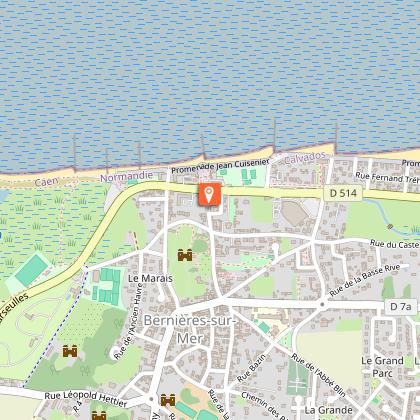420x420 pixels.
Task: Click the Rue Léopold Hettier street label
Action: [x=86, y=398]
